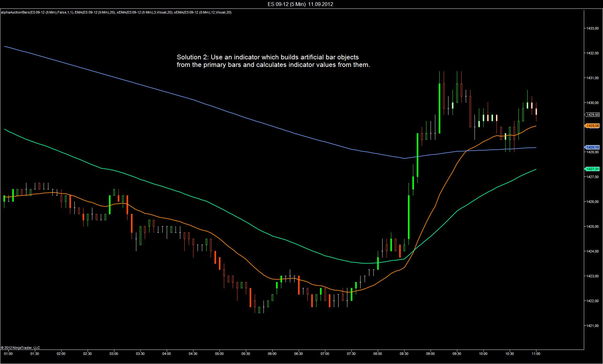Screen dimensions: 603x364
Task: Click the 2012 NinjaTrader, LLC copyright text
Action: click(x=20, y=348)
